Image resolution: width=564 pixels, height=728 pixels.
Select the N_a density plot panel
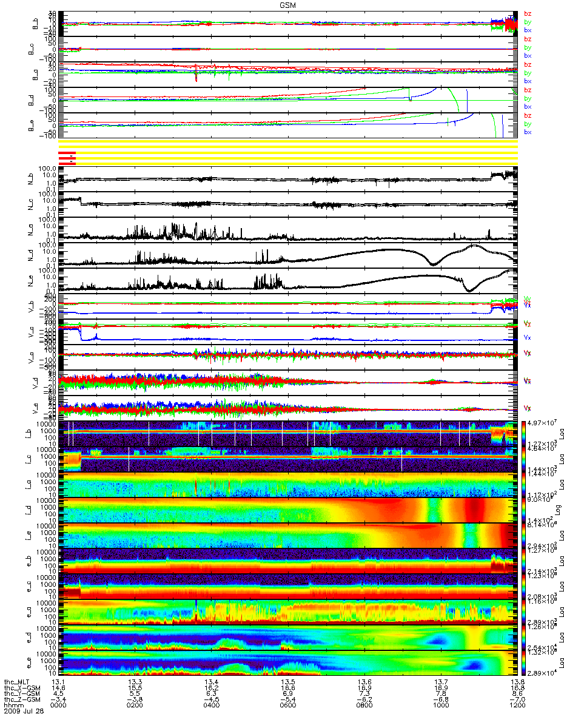tap(288, 231)
